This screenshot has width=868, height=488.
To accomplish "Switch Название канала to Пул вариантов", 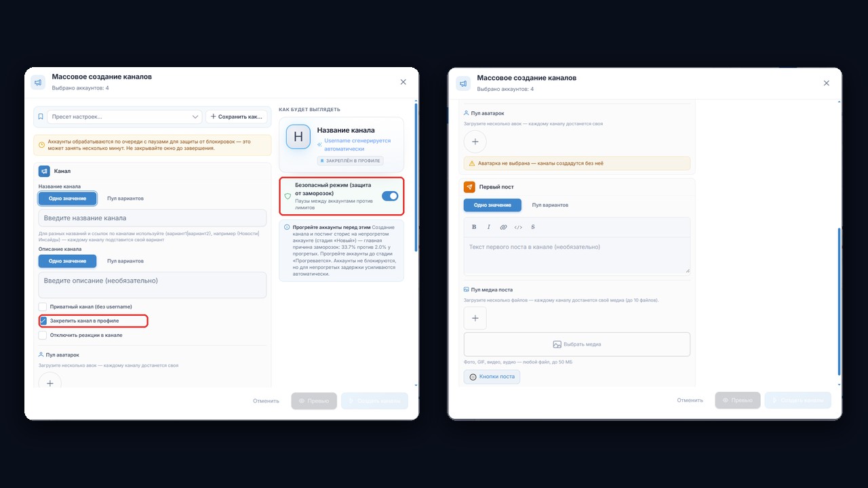I will click(x=125, y=199).
